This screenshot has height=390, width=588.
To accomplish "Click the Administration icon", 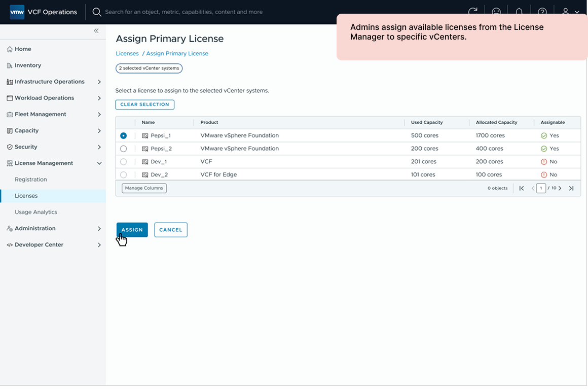I will point(10,229).
